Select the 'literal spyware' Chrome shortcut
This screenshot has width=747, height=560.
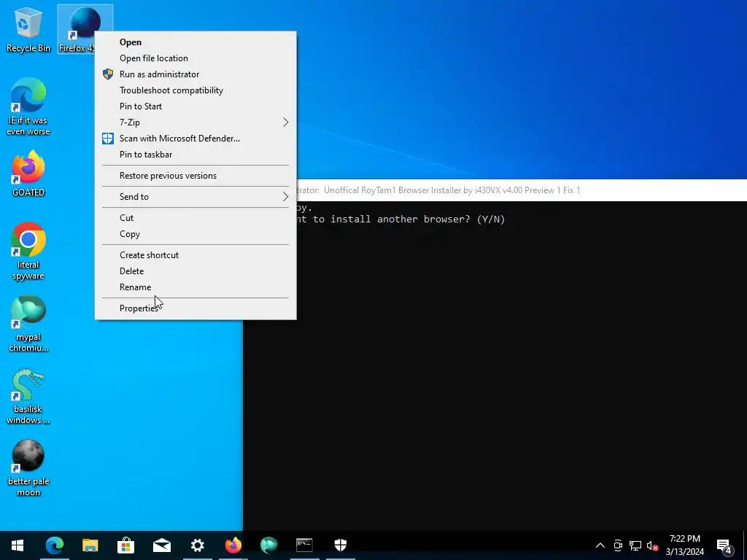click(x=28, y=252)
